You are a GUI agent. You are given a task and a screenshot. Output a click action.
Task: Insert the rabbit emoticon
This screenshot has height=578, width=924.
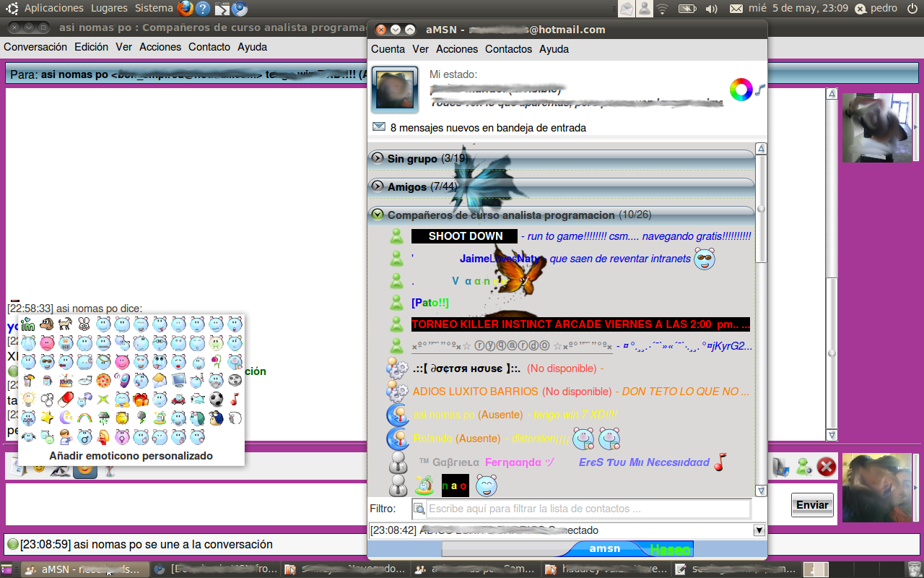pos(84,324)
